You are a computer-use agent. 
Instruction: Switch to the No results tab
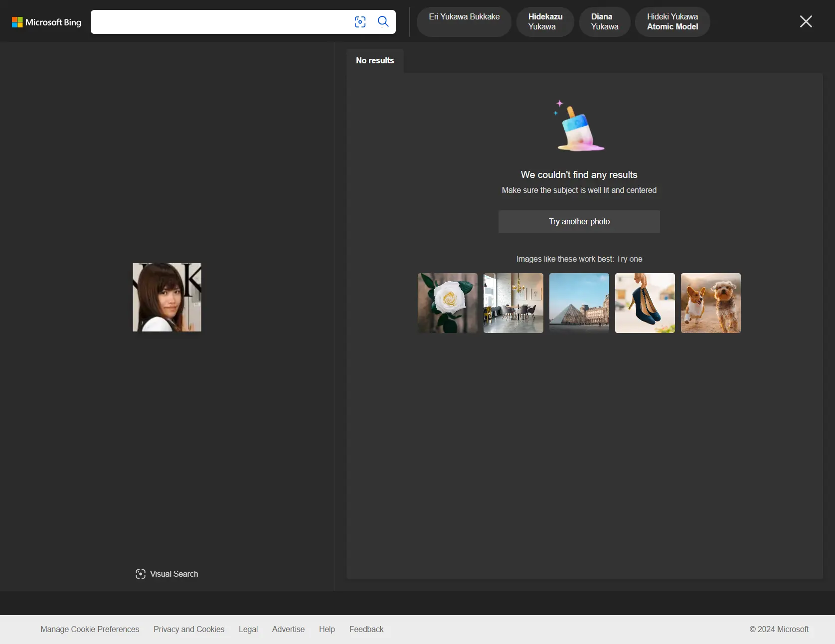[375, 60]
